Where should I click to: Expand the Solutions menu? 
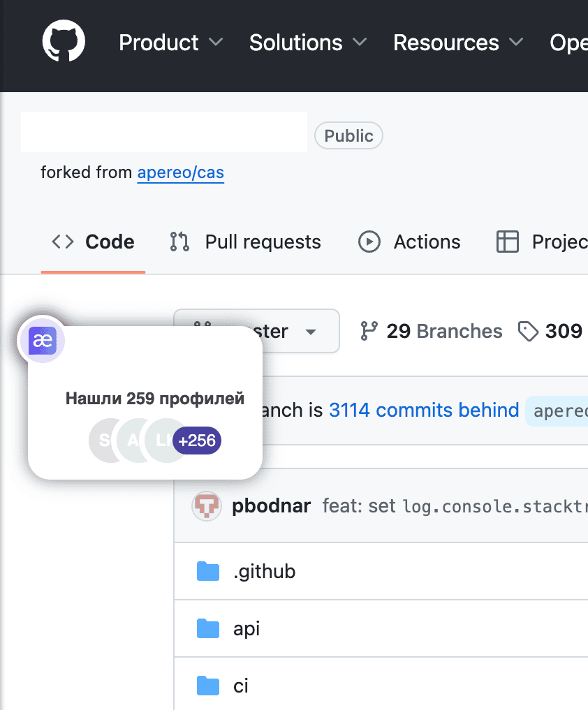point(307,43)
